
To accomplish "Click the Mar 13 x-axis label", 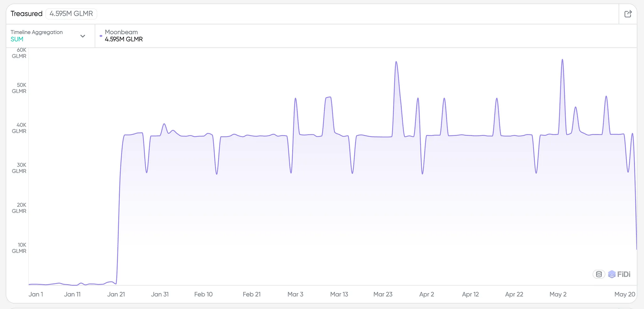I will [x=339, y=294].
